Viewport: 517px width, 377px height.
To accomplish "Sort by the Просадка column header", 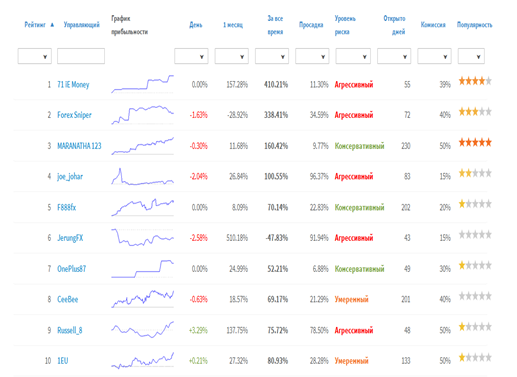I will tap(311, 25).
